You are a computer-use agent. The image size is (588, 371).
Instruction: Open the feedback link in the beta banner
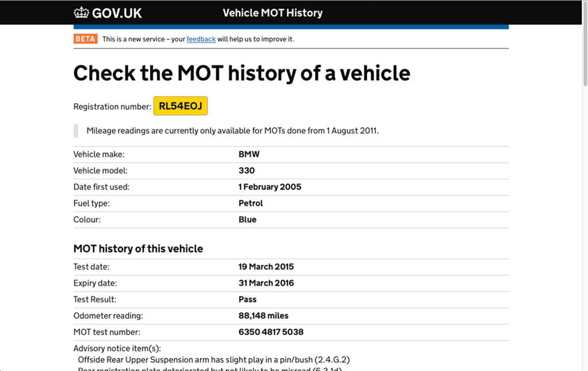(x=201, y=39)
